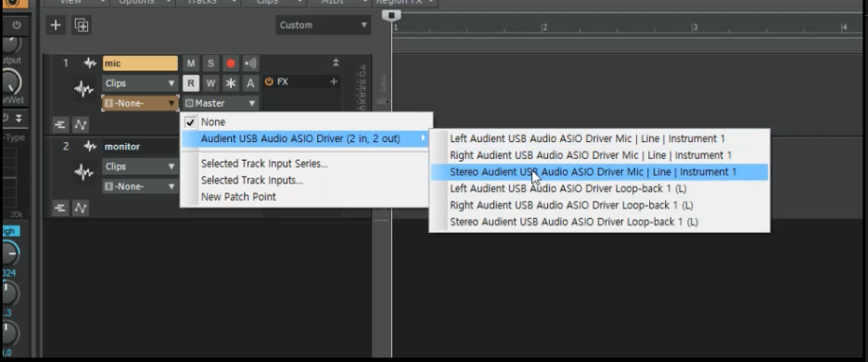Add an effect with FX plus icon
The image size is (868, 362).
coord(333,82)
